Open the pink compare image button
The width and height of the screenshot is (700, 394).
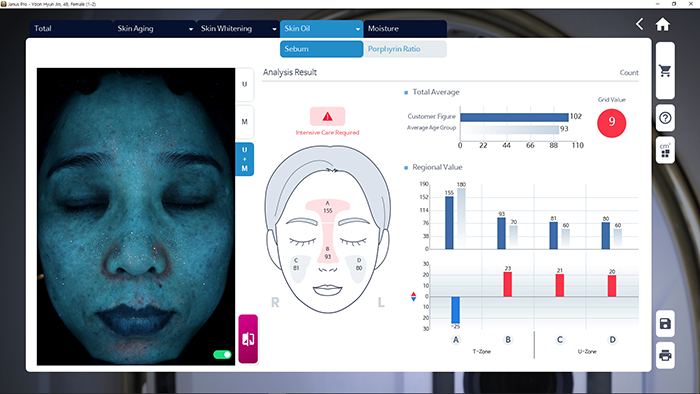pos(248,339)
